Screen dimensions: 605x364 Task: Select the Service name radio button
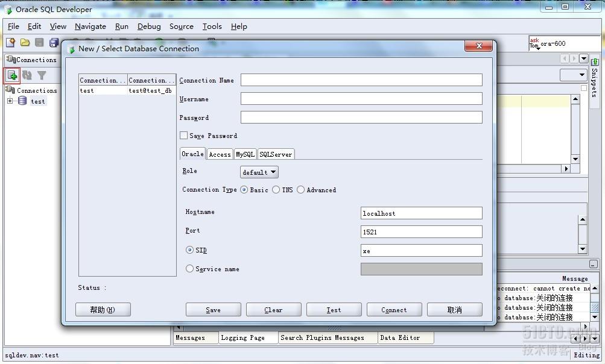[189, 269]
